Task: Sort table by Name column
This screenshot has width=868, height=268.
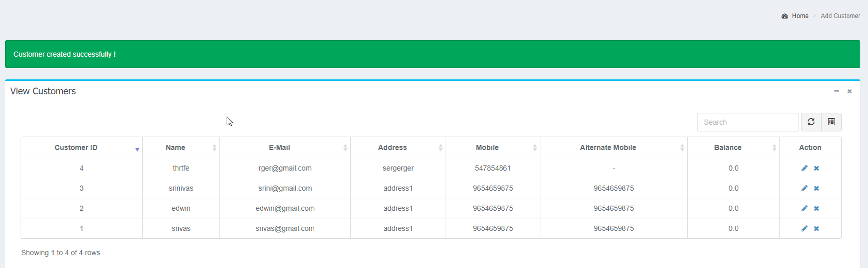Action: click(x=181, y=147)
